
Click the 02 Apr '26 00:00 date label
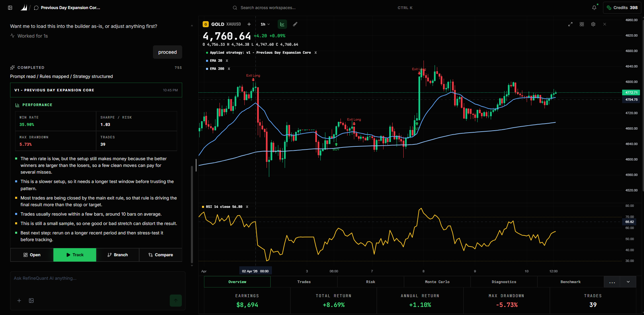[x=255, y=271]
